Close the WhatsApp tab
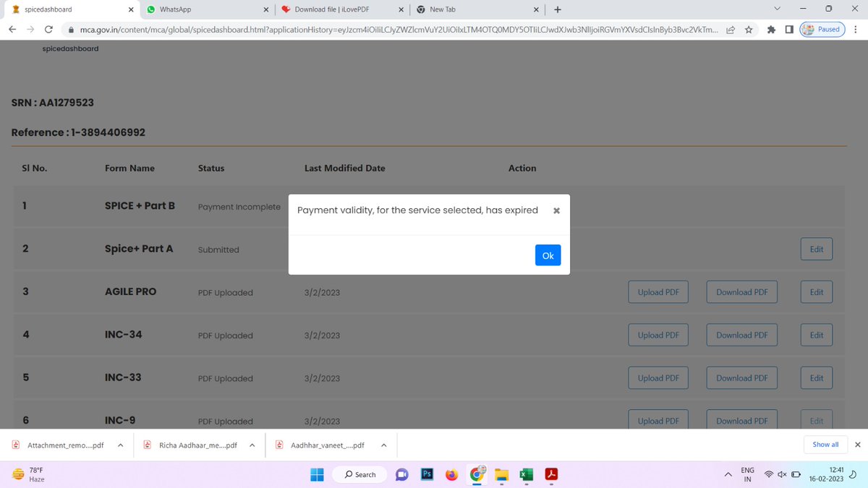 tap(265, 9)
